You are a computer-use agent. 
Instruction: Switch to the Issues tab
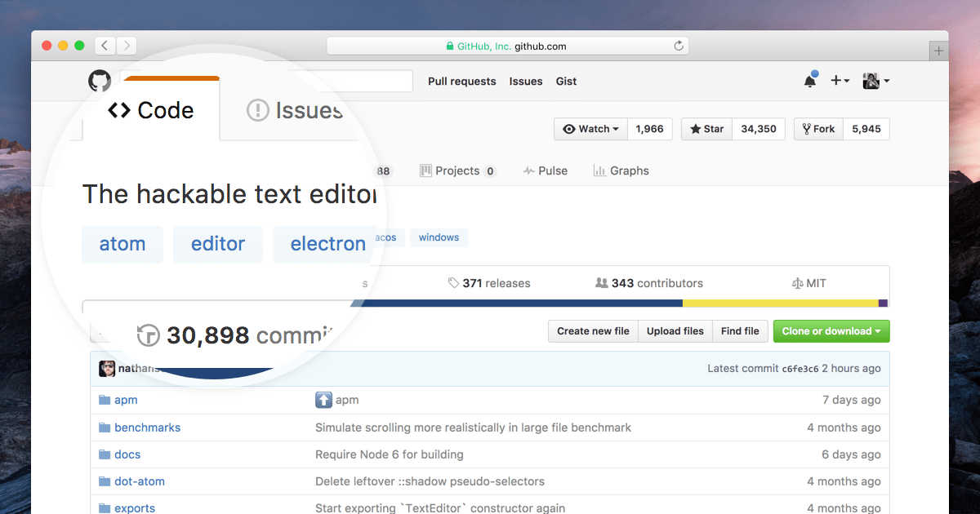[x=293, y=110]
